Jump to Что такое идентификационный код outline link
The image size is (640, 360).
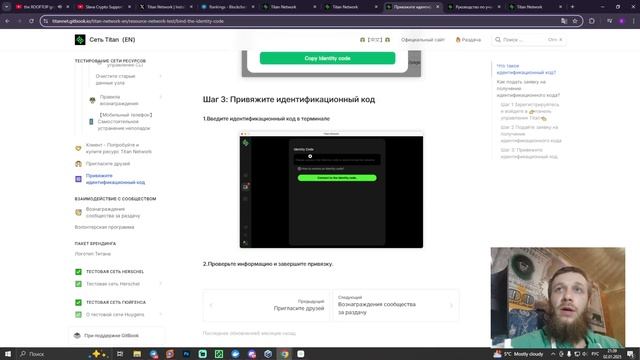pos(526,69)
